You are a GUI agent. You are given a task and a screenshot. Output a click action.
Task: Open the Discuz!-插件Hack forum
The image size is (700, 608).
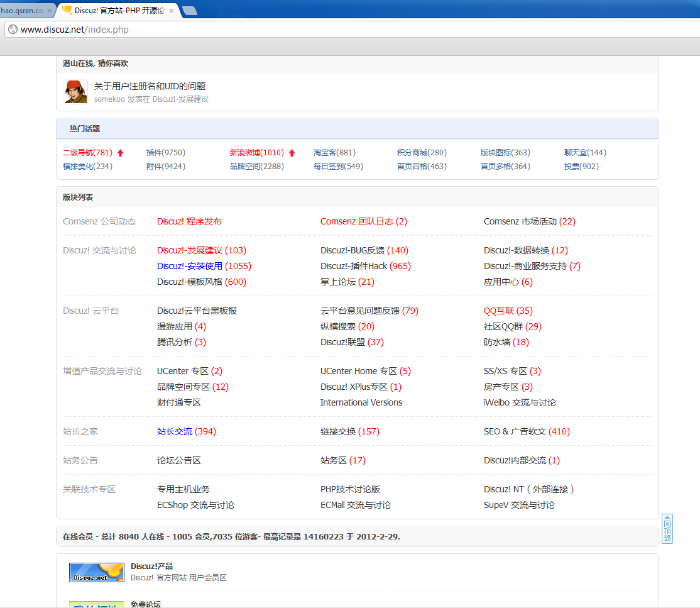click(354, 266)
